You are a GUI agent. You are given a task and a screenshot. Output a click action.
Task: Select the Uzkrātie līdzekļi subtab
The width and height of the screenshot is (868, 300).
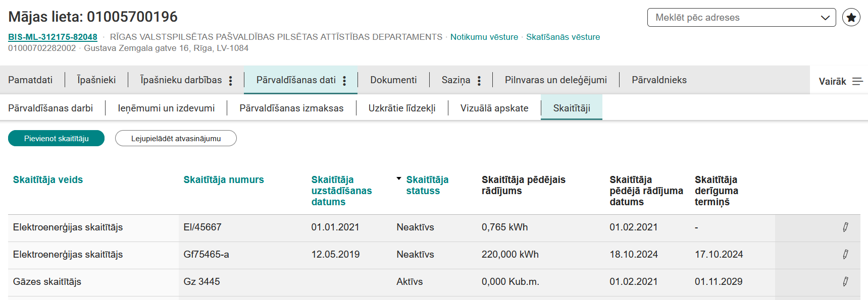(x=402, y=108)
